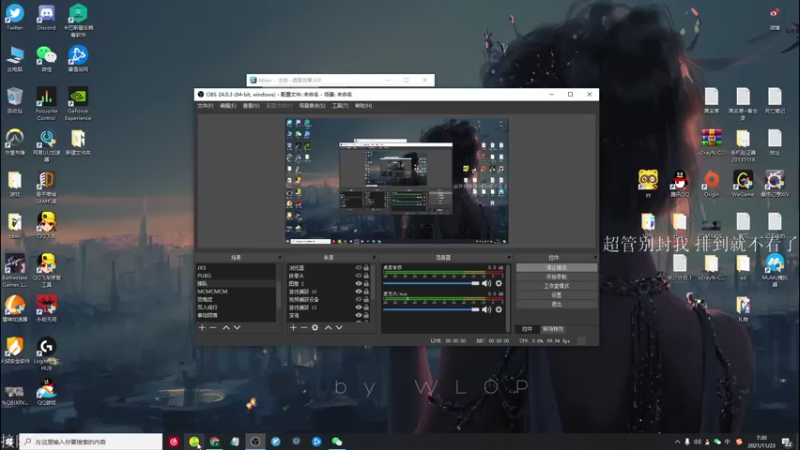Toggle lock icon of 浏览器 source
Image resolution: width=800 pixels, height=450 pixels.
point(366,267)
